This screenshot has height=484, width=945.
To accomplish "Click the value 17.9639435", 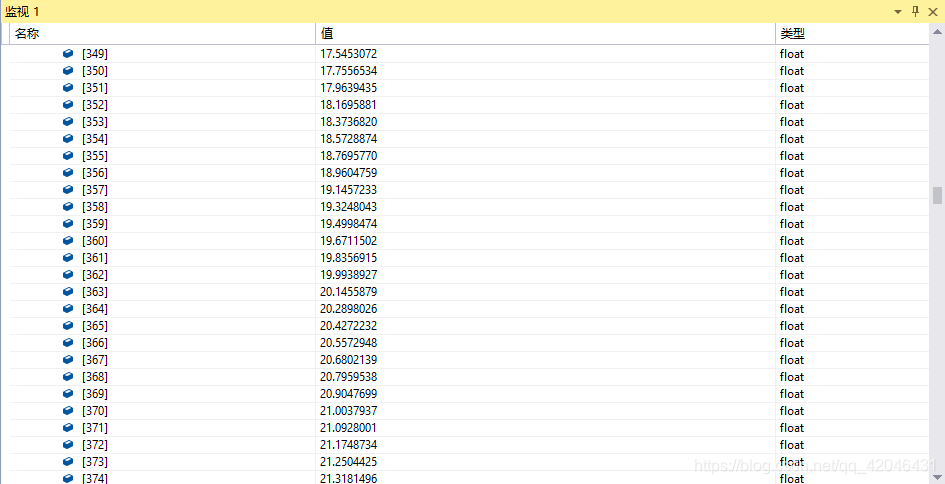I will pyautogui.click(x=348, y=87).
